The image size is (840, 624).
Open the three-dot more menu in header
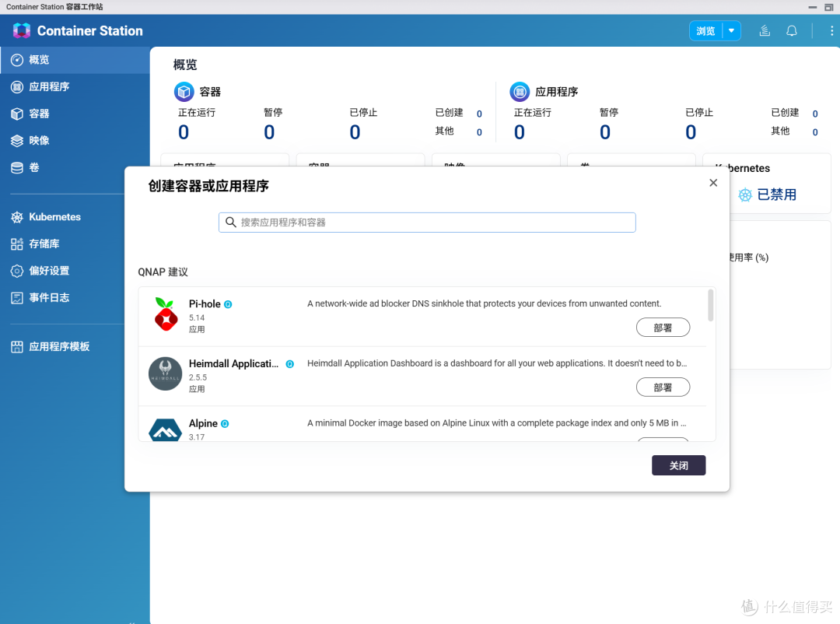pos(831,31)
